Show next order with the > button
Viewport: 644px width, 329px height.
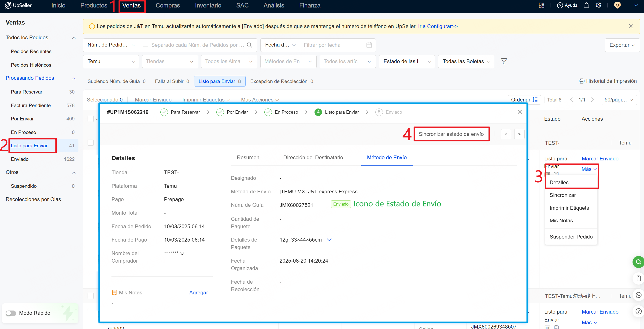click(x=519, y=134)
